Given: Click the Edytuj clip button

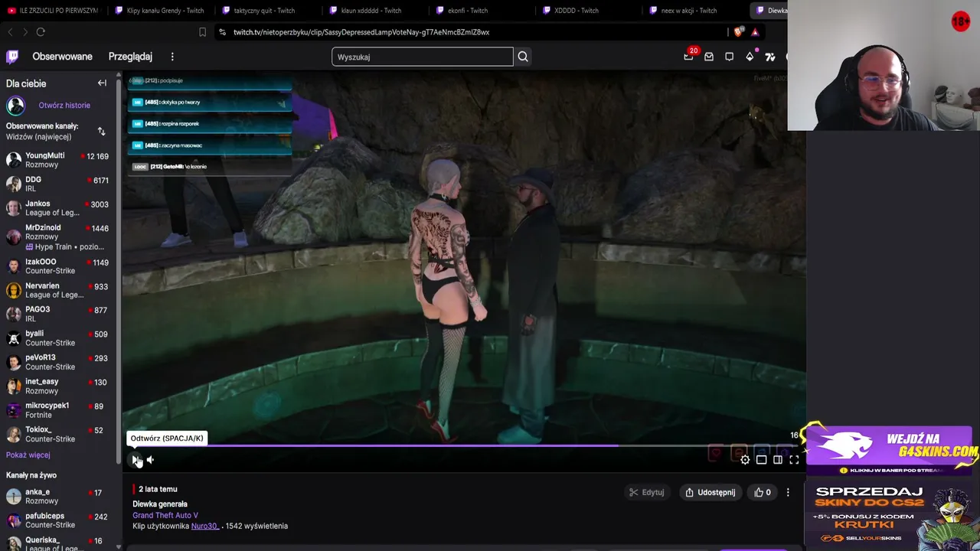Looking at the screenshot, I should 647,492.
